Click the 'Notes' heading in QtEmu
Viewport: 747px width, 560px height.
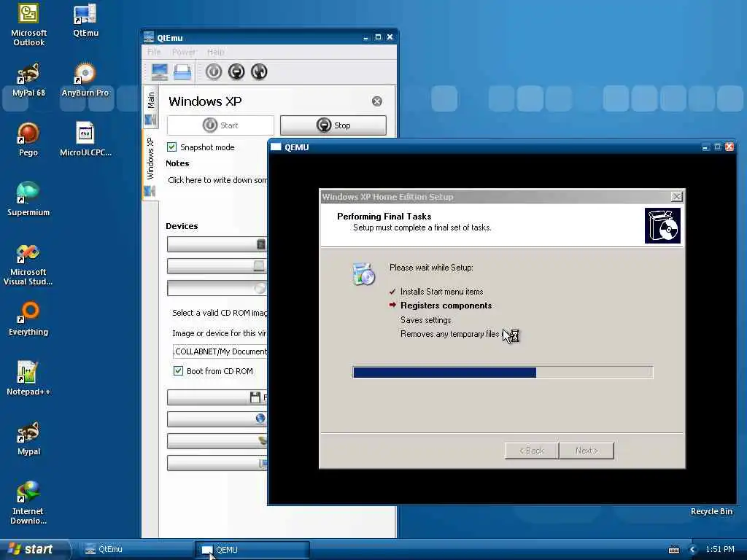pyautogui.click(x=177, y=163)
